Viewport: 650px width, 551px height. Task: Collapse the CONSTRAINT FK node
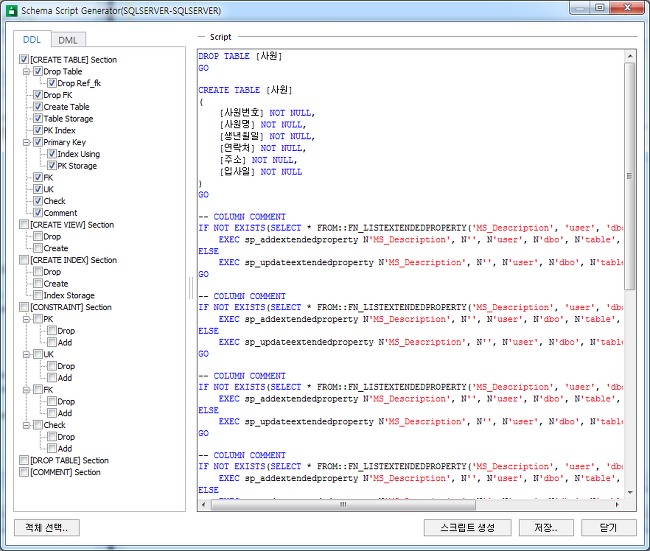pos(27,390)
